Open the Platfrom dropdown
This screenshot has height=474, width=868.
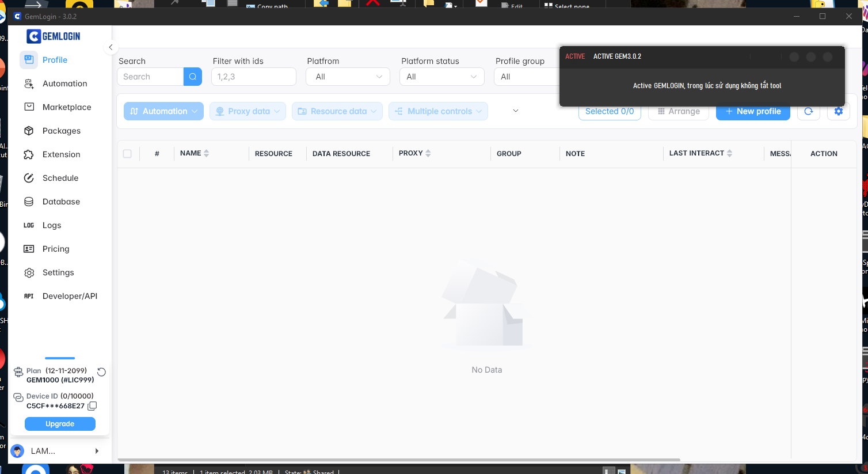coord(348,77)
